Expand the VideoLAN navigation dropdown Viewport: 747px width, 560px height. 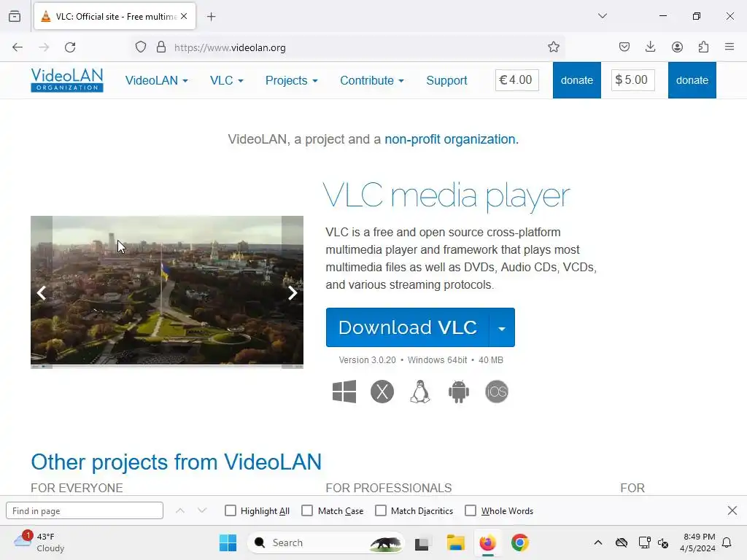click(x=156, y=80)
